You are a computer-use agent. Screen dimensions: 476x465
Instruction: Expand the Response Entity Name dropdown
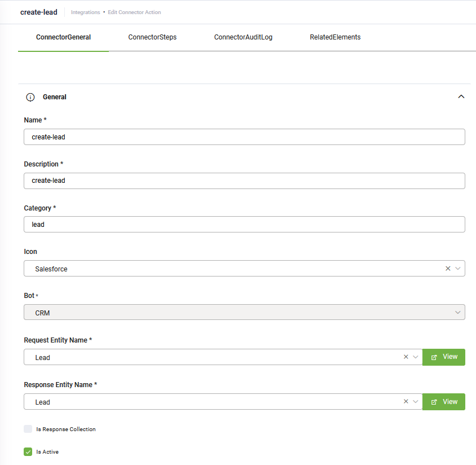(416, 402)
